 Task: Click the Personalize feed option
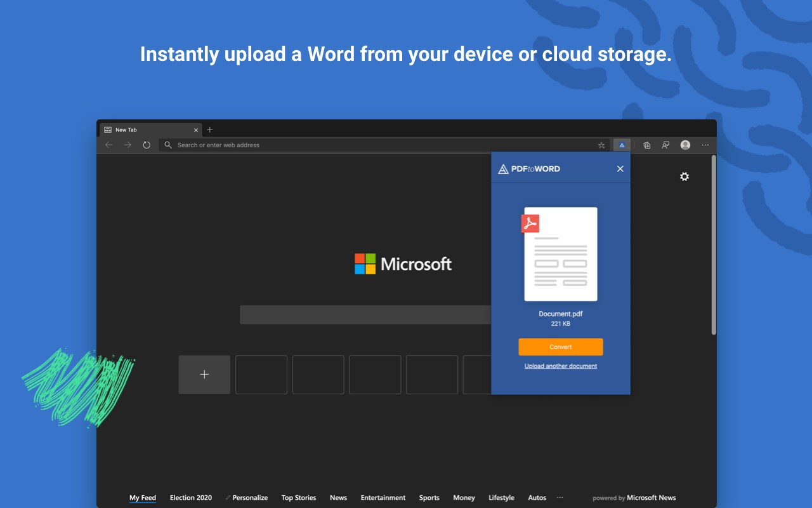pyautogui.click(x=247, y=498)
